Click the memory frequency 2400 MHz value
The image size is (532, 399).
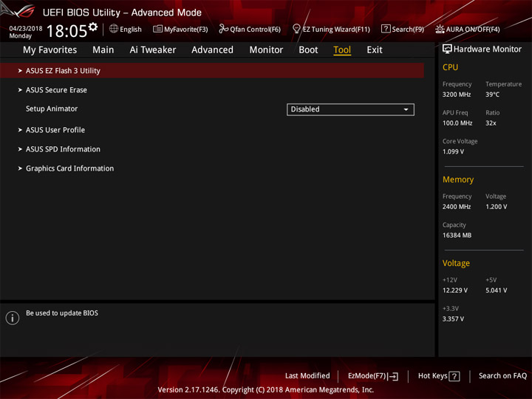(457, 207)
